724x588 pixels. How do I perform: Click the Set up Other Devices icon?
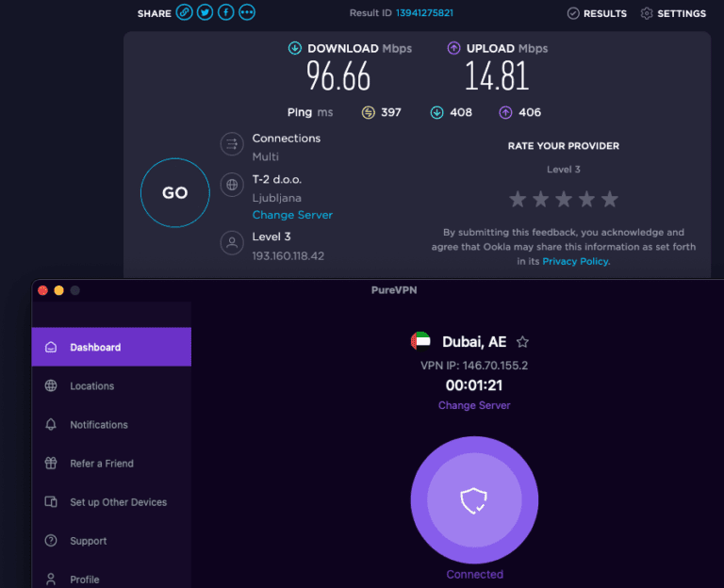51,501
